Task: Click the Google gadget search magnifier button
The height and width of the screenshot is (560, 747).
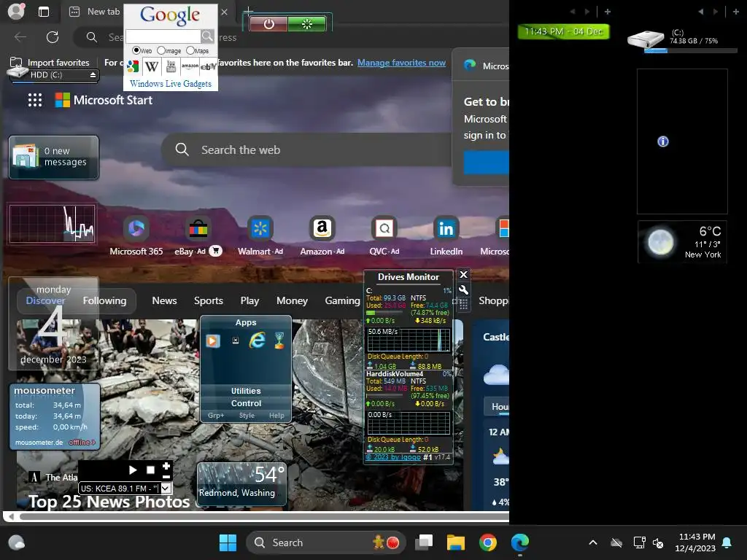Action: tap(207, 36)
